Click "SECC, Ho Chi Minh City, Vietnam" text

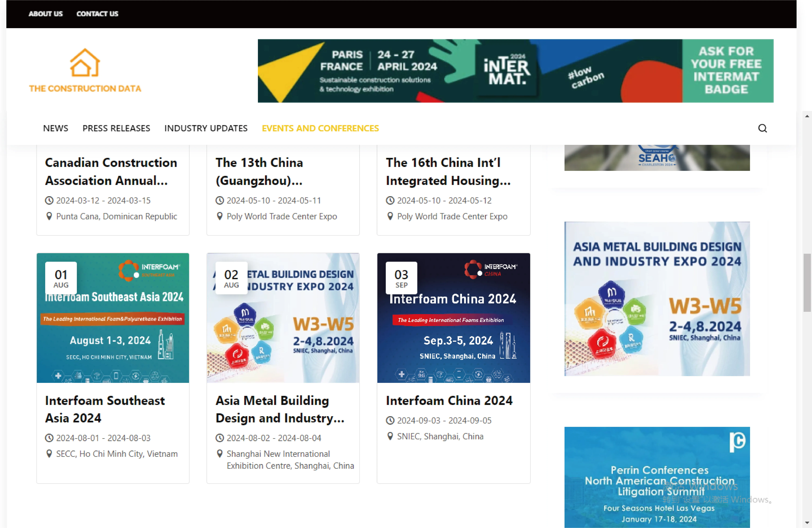click(x=117, y=454)
